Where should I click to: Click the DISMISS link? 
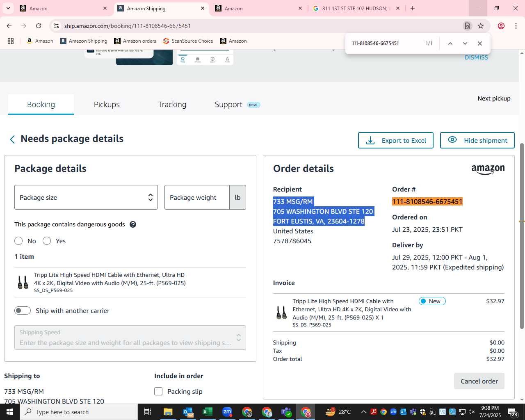[476, 57]
